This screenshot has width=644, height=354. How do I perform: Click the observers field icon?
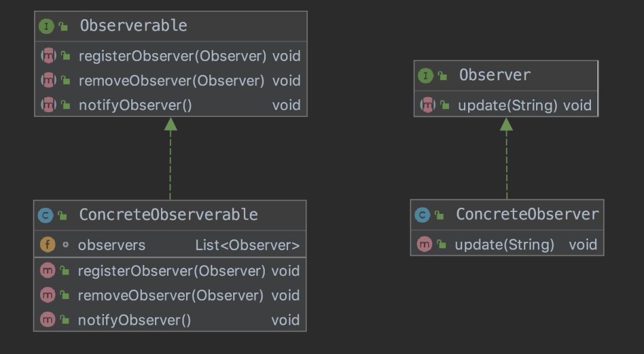coord(48,245)
